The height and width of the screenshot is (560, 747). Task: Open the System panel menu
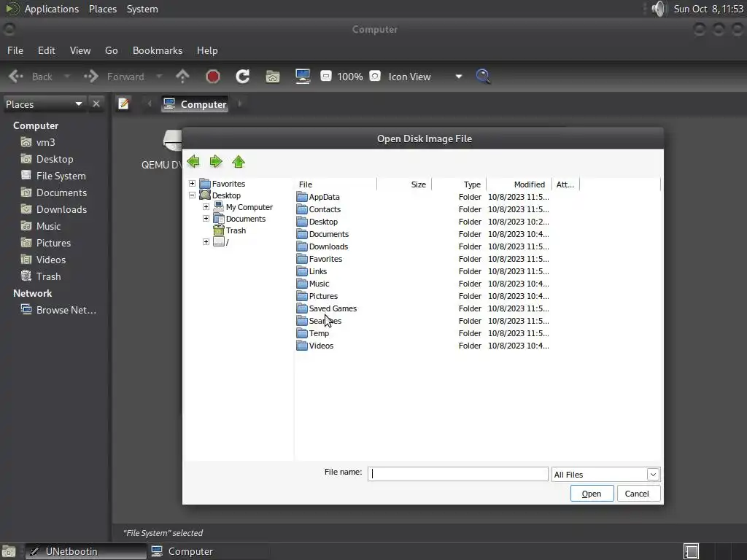(142, 9)
